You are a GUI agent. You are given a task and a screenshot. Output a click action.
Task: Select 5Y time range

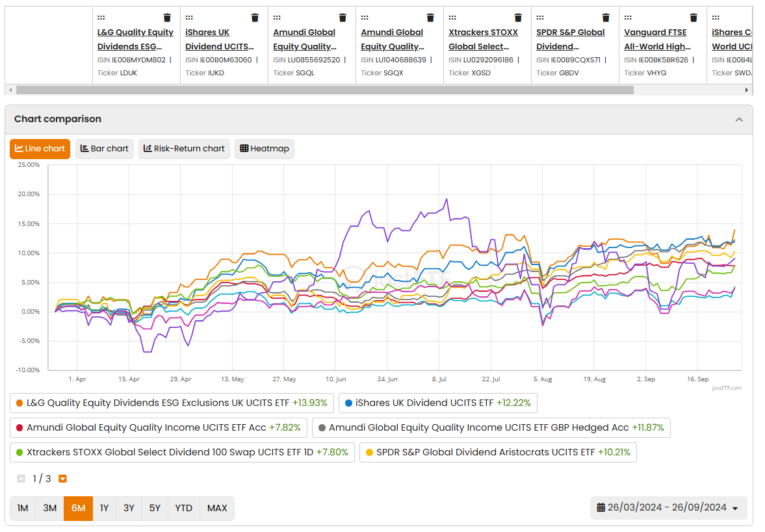(155, 508)
